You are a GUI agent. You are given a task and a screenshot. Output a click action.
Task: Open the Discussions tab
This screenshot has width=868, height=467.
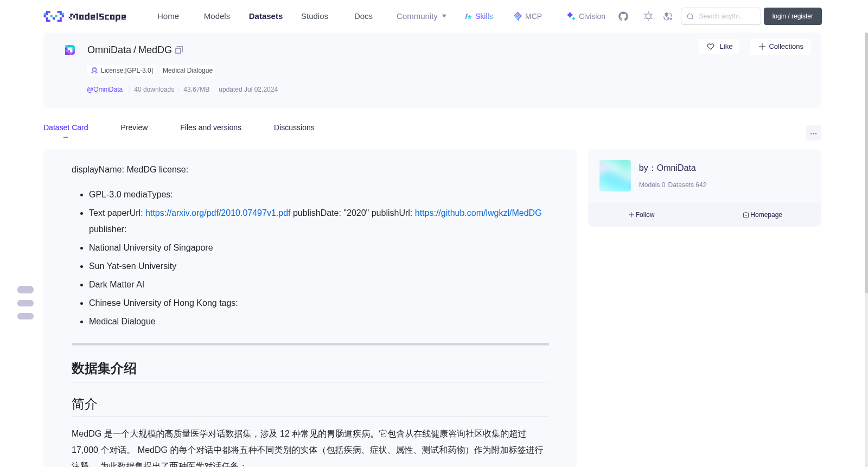click(294, 127)
